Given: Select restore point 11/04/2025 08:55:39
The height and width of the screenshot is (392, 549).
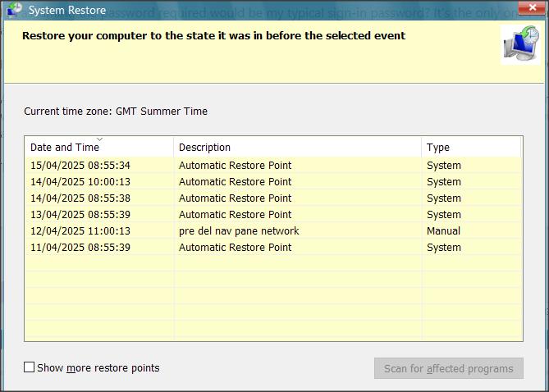Looking at the screenshot, I should (x=273, y=248).
